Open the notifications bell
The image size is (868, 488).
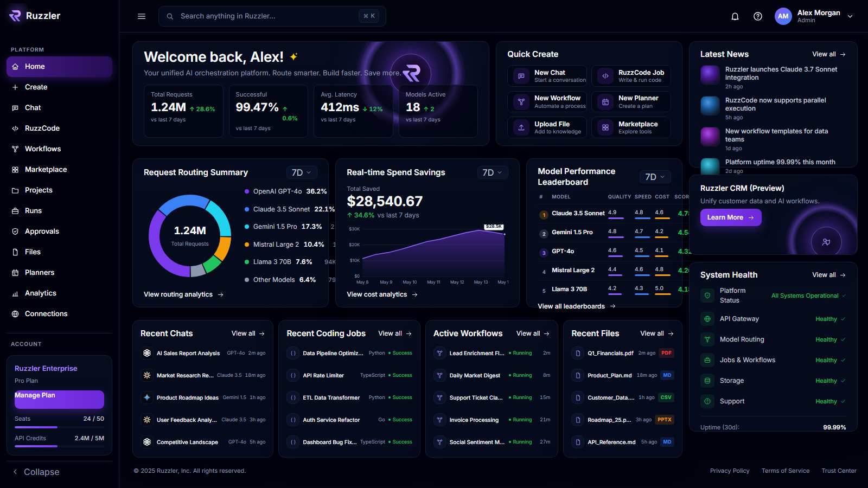[735, 16]
